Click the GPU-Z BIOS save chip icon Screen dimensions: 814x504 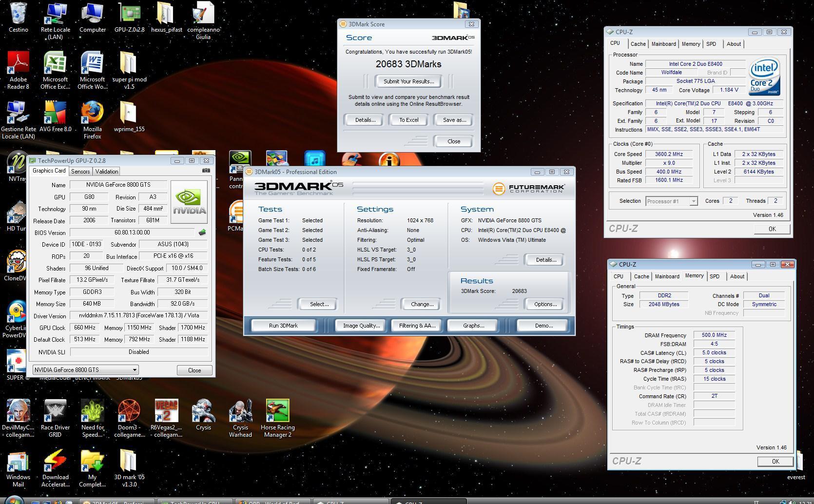202,233
